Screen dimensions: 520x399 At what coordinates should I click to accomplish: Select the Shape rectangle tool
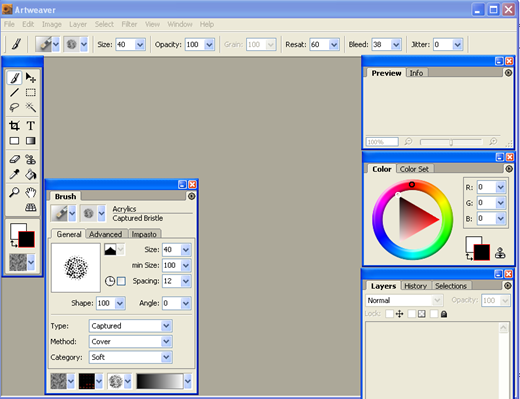pyautogui.click(x=14, y=141)
